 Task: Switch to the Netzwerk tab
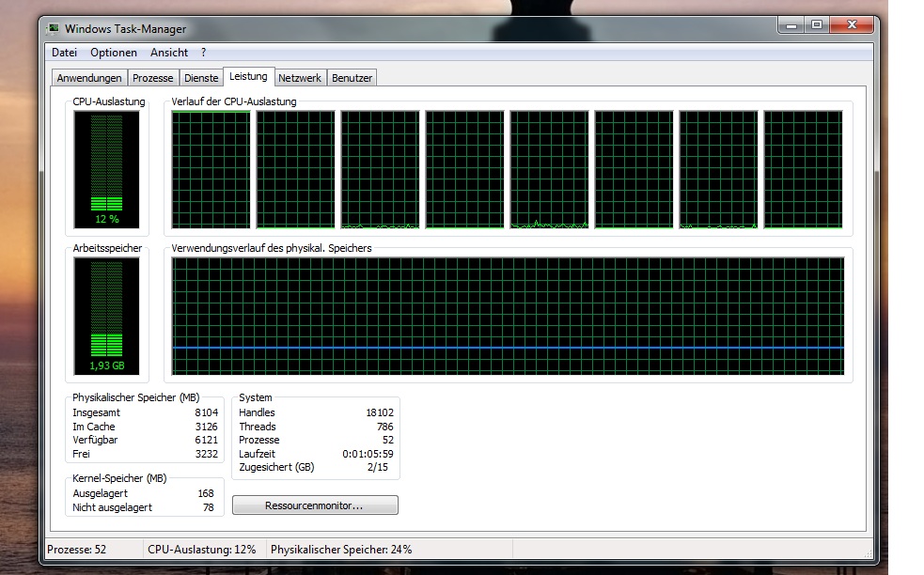pos(300,78)
